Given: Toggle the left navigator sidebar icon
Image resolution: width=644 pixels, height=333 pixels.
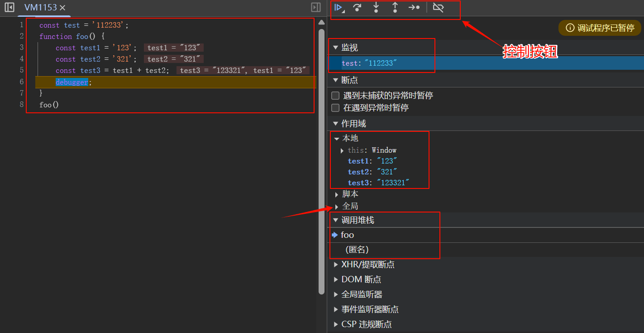Looking at the screenshot, I should (x=9, y=7).
